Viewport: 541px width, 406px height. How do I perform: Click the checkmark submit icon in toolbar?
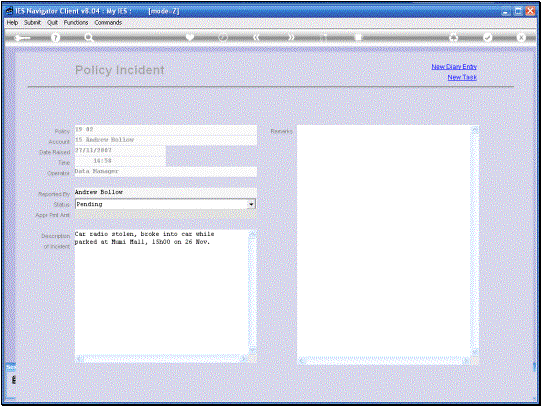tap(487, 37)
